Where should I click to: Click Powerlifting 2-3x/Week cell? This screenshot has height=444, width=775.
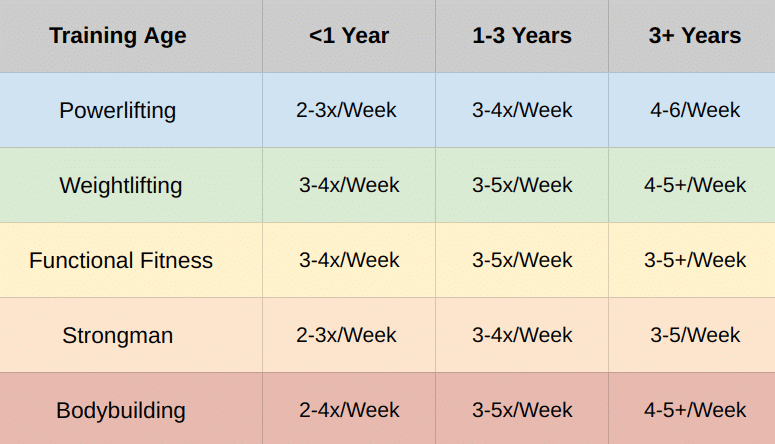[x=349, y=110]
